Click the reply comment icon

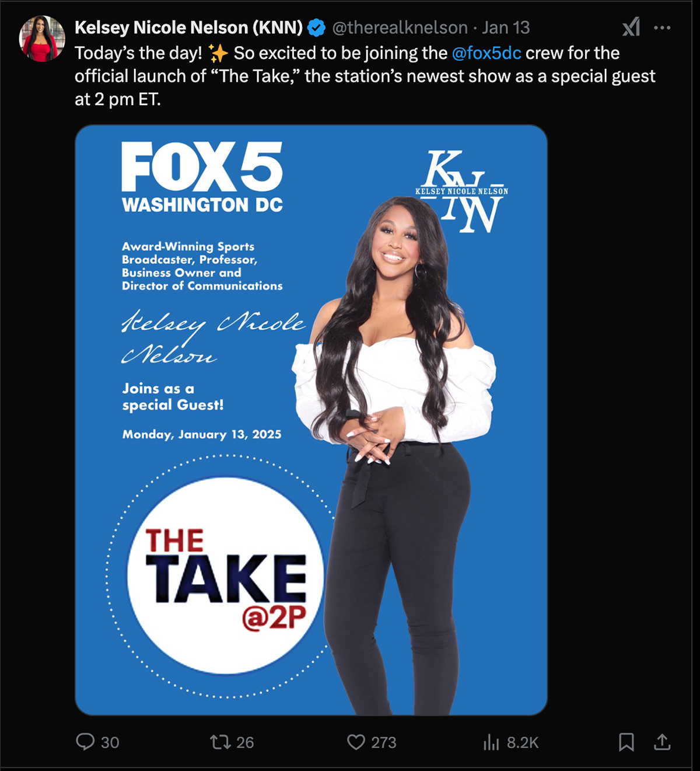click(x=85, y=742)
